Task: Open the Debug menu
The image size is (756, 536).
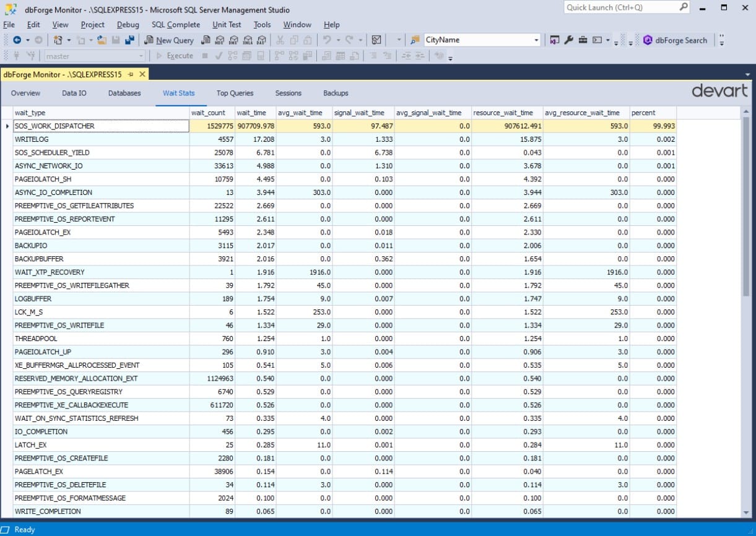Action: coord(128,24)
